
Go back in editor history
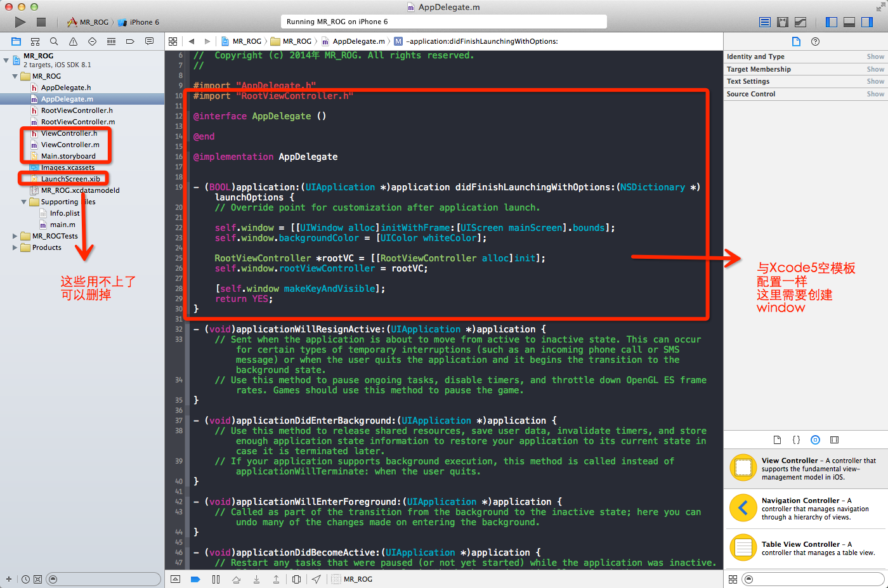(191, 41)
